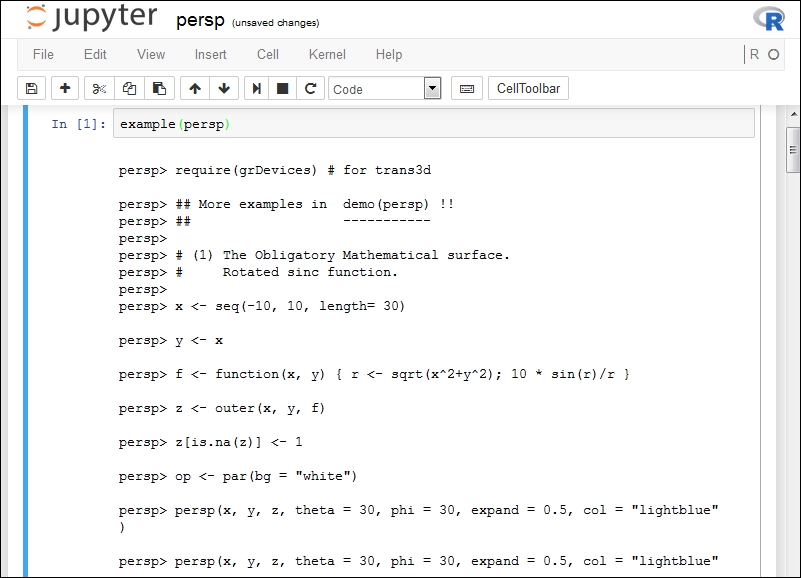Click into the example(persp) code input cell
The height and width of the screenshot is (578, 801).
click(434, 124)
